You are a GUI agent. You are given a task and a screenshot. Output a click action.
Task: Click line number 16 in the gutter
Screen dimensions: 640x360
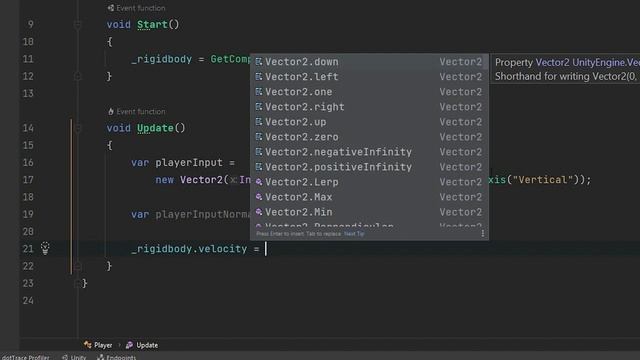click(x=28, y=162)
